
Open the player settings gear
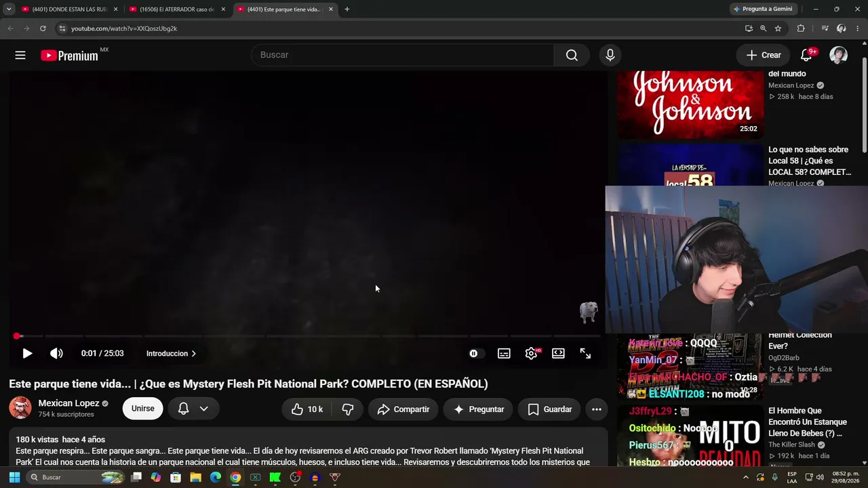531,353
